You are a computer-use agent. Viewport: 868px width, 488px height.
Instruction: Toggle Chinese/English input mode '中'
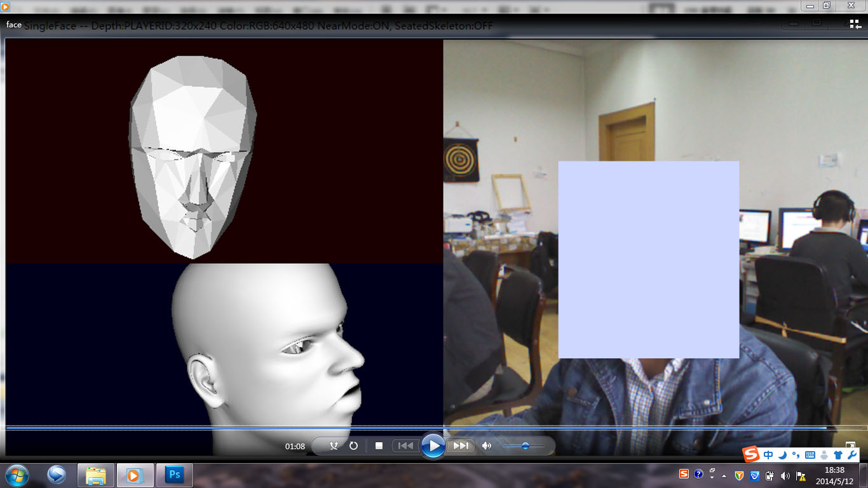pos(768,455)
